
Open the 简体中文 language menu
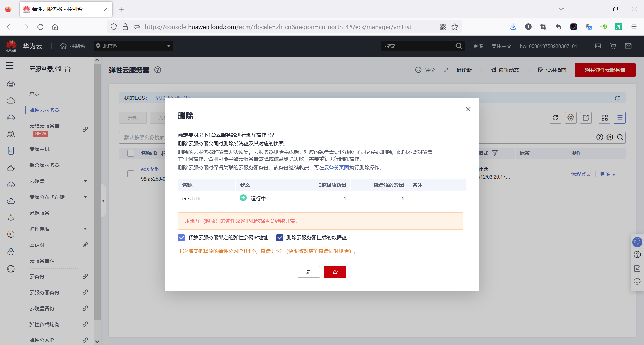tap(501, 46)
